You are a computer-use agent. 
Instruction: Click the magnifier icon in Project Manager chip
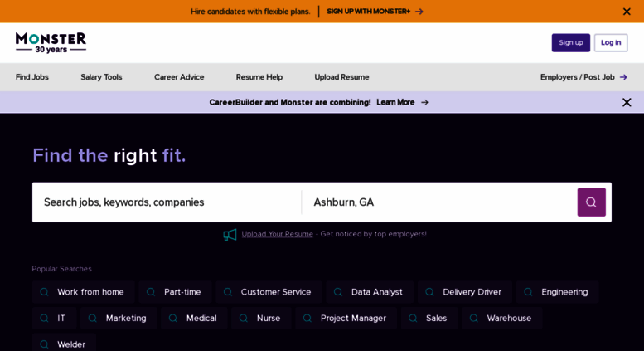click(x=307, y=318)
